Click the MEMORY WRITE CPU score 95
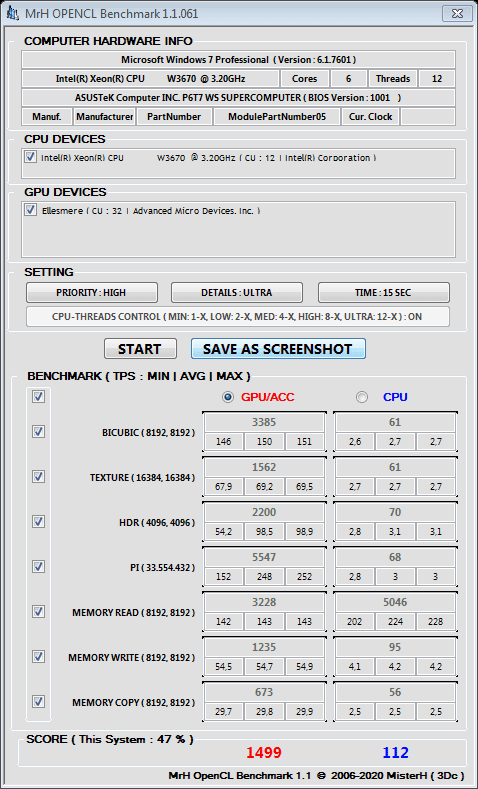Screen dimensions: 478x789 pos(395,647)
